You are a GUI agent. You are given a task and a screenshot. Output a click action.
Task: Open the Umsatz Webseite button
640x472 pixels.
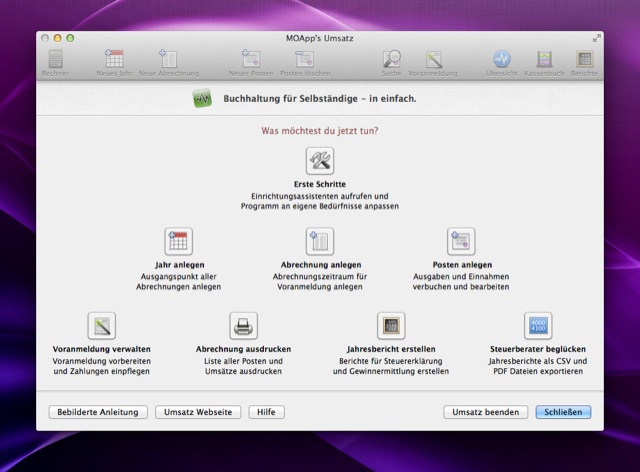tap(198, 412)
